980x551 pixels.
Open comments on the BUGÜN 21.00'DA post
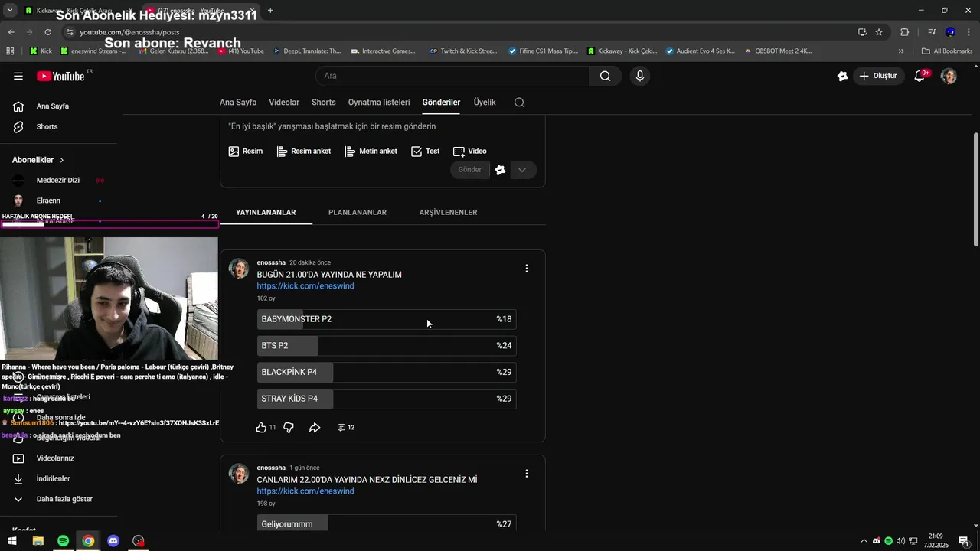pos(346,428)
